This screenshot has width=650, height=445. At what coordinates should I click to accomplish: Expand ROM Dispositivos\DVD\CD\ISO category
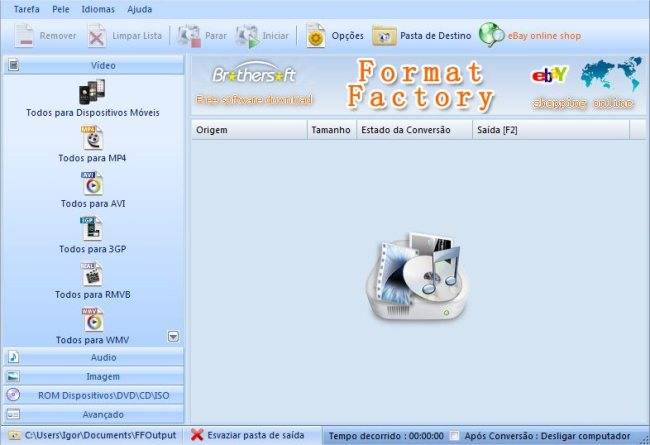[94, 395]
